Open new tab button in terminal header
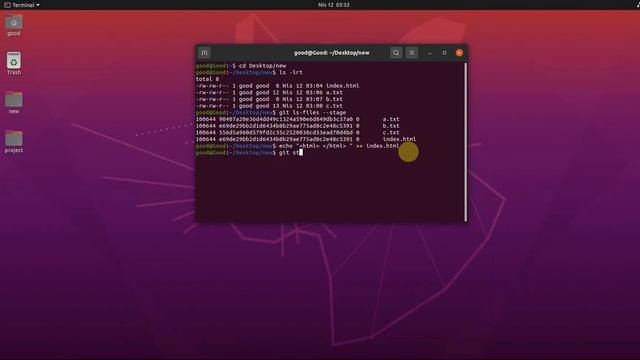This screenshot has width=640, height=360. pos(204,53)
